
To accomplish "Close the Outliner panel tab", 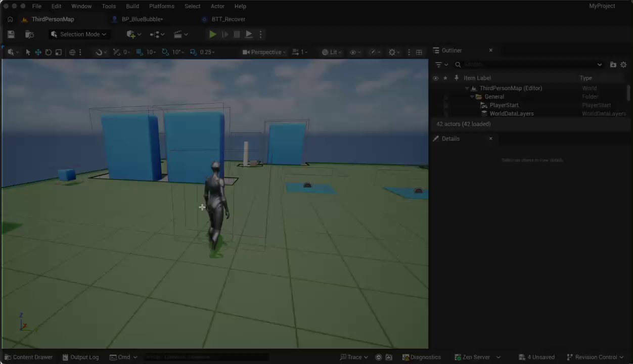I will click(x=490, y=51).
